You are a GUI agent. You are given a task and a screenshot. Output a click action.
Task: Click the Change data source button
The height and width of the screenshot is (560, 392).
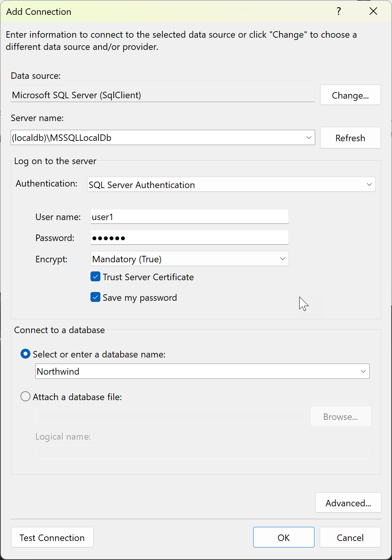350,95
